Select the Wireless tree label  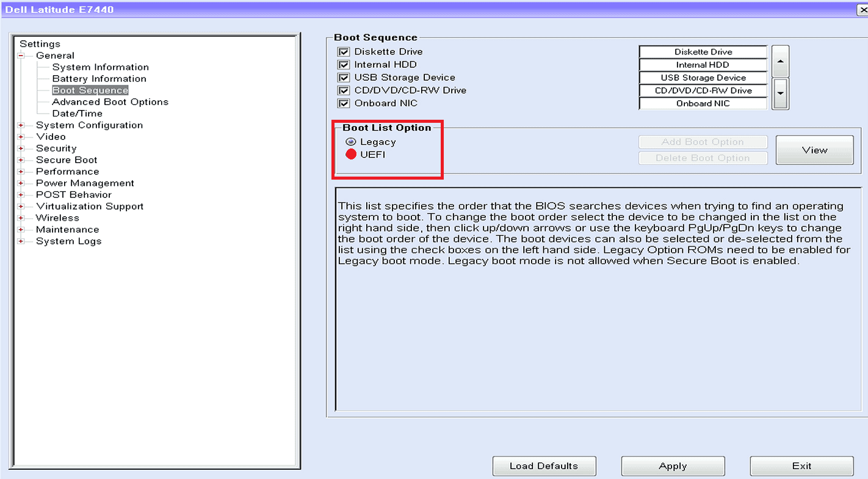57,218
